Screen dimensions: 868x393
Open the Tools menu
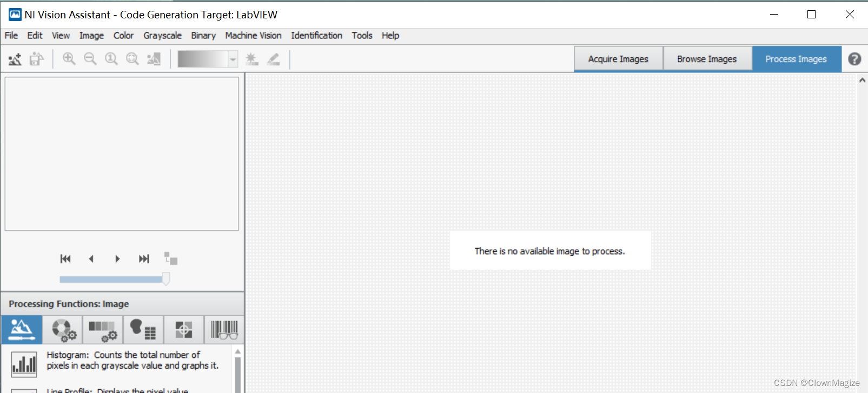tap(362, 36)
